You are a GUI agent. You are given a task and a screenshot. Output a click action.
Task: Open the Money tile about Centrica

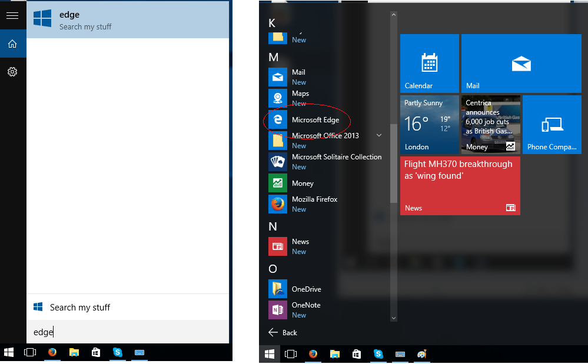[x=490, y=124]
